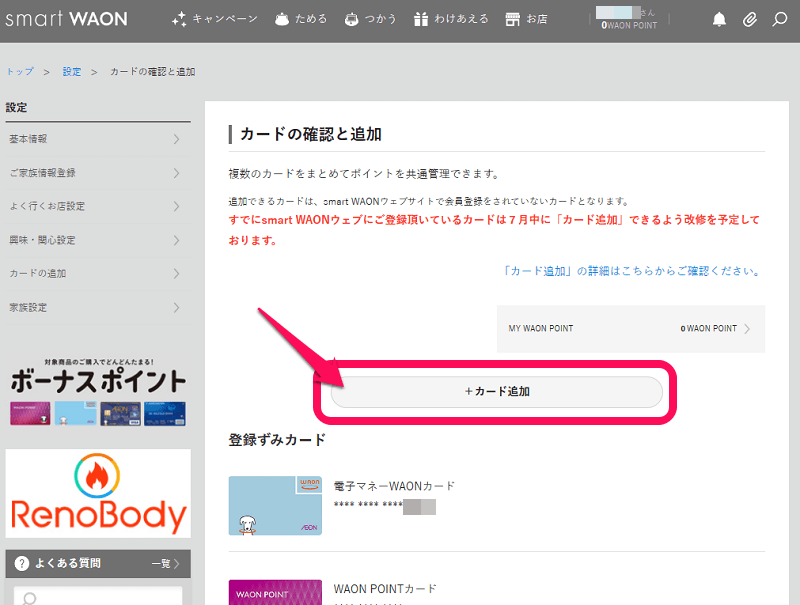This screenshot has height=605, width=800.
Task: Click the WAON POINT card image
Action: (275, 592)
